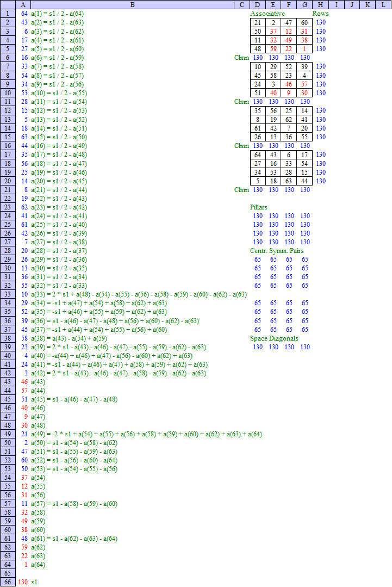Viewport: 392px width, 587px height.
Task: Click the 'Associative' label
Action: (267, 14)
